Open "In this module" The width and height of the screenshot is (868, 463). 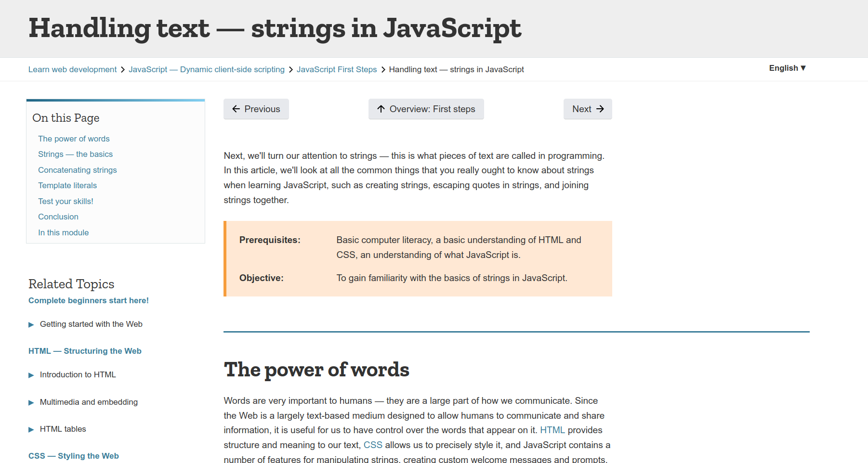tap(63, 232)
